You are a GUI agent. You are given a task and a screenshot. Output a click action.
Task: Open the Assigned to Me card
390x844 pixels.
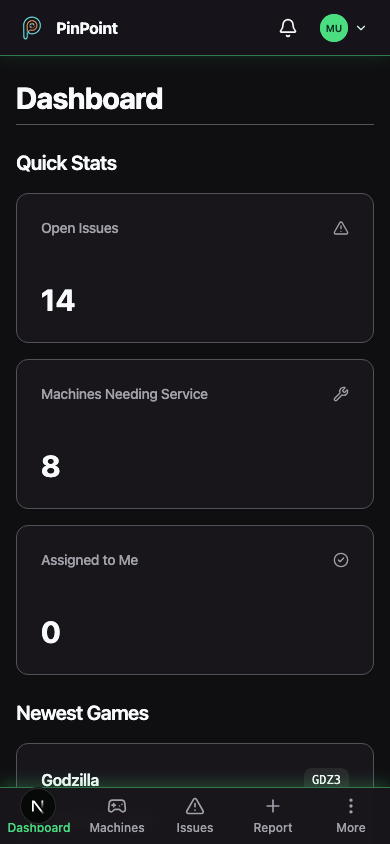click(195, 600)
